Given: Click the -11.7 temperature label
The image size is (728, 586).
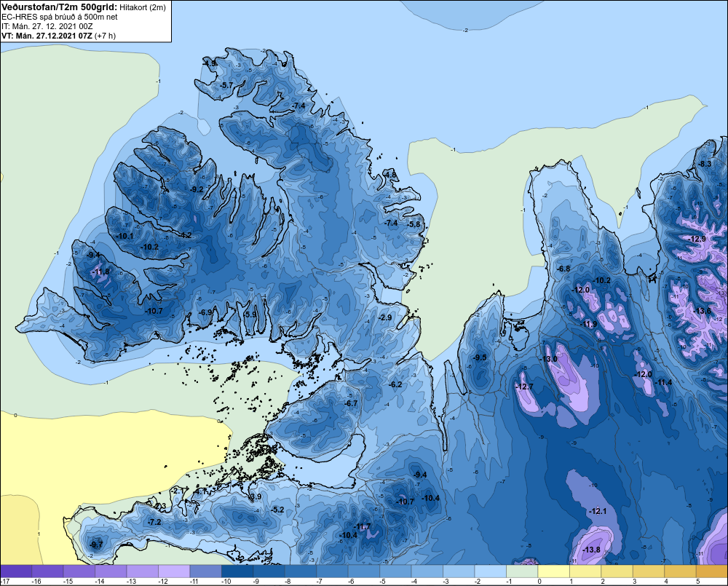Looking at the screenshot, I should point(363,526).
